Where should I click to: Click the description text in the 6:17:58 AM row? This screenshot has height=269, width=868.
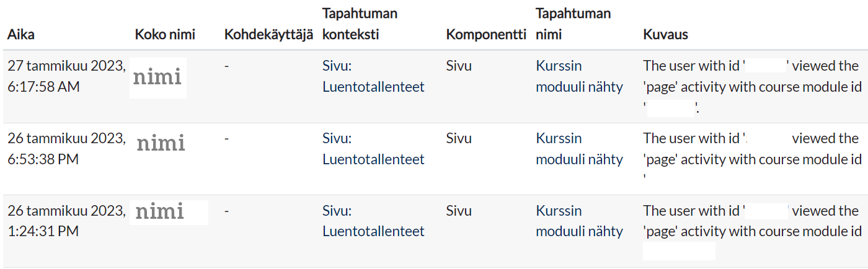[751, 87]
